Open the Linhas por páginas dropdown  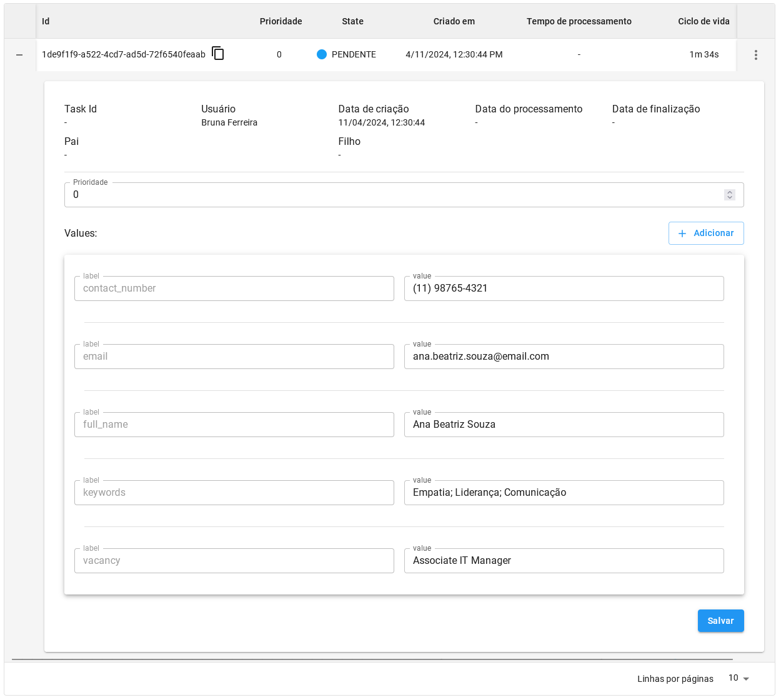point(738,678)
